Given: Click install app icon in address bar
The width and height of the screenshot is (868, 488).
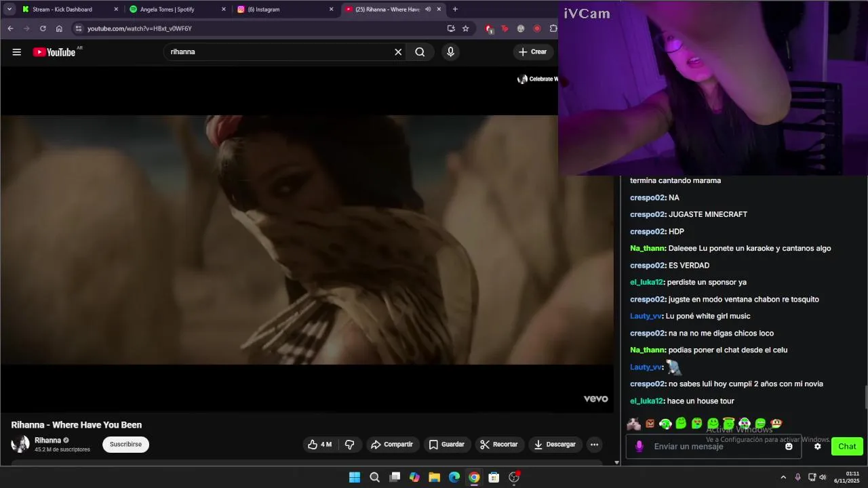Looking at the screenshot, I should point(451,28).
